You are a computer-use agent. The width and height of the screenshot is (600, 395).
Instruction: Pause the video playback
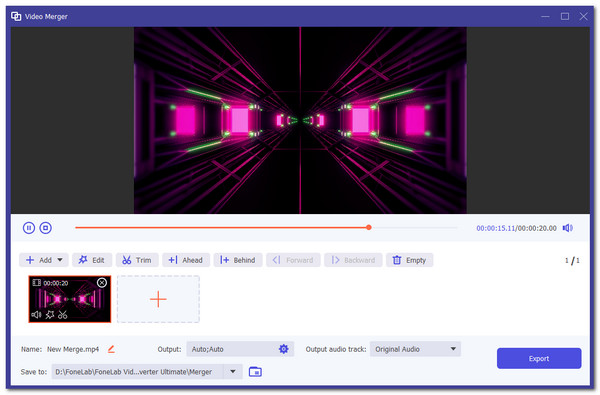pos(29,228)
